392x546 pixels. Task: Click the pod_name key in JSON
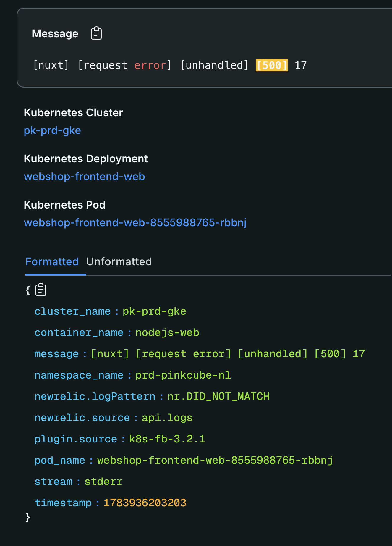(60, 461)
